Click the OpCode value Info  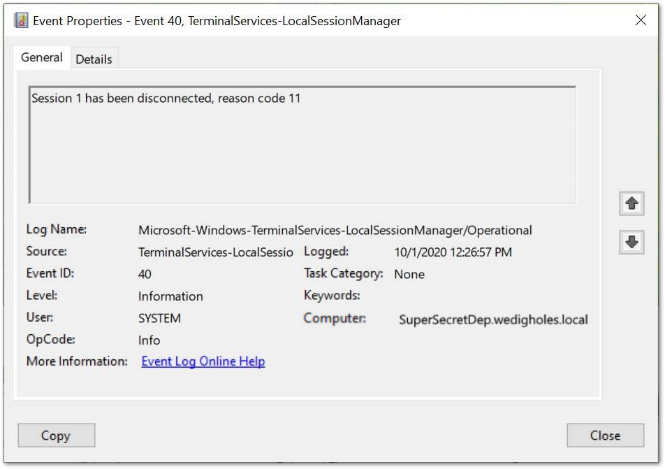pos(149,340)
